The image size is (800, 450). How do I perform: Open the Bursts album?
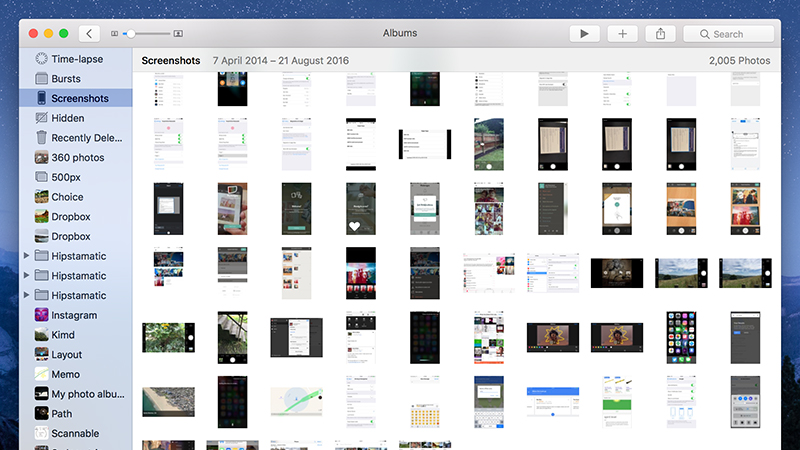[x=76, y=79]
